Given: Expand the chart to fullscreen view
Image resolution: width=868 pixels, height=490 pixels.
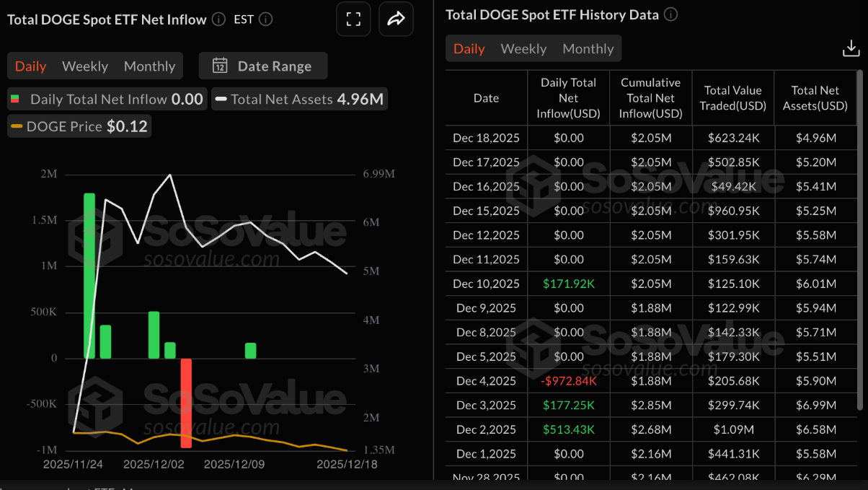Looking at the screenshot, I should (353, 19).
